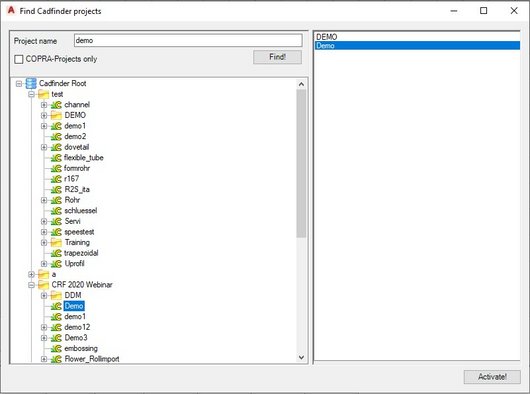530x394 pixels.
Task: Click the R2S_ita project icon
Action: coord(56,190)
